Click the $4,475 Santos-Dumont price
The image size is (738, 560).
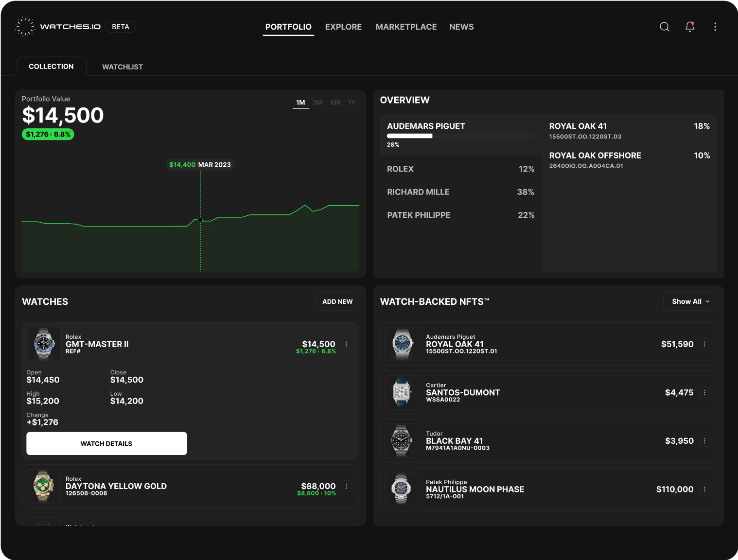point(679,392)
